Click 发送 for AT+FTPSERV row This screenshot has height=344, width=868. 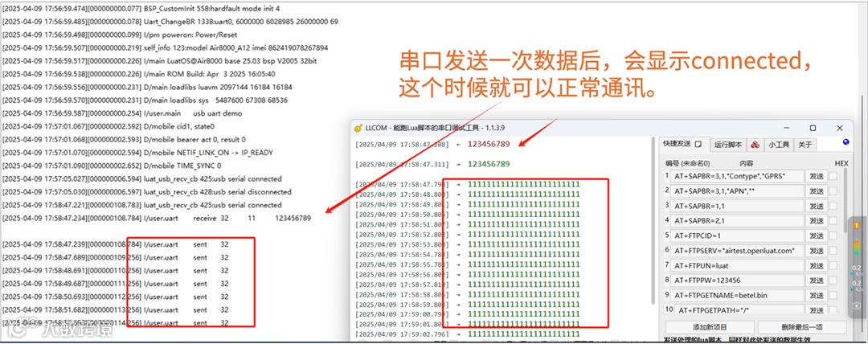[817, 251]
